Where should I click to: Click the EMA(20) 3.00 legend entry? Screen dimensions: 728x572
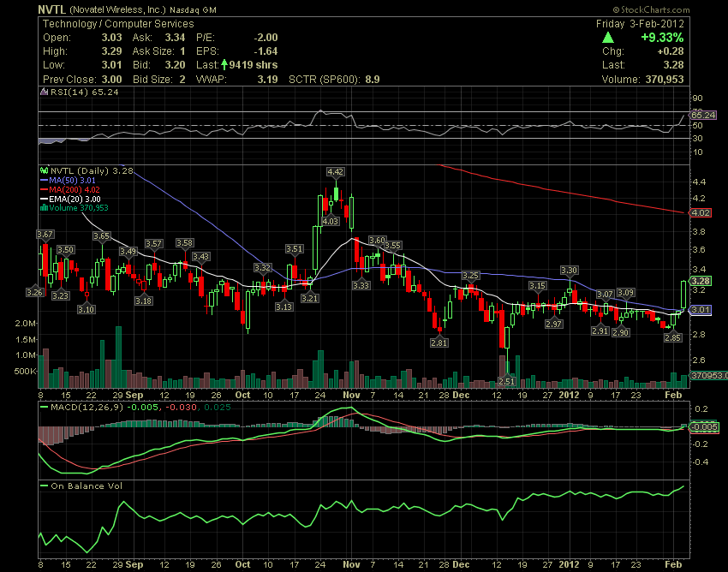pos(75,199)
